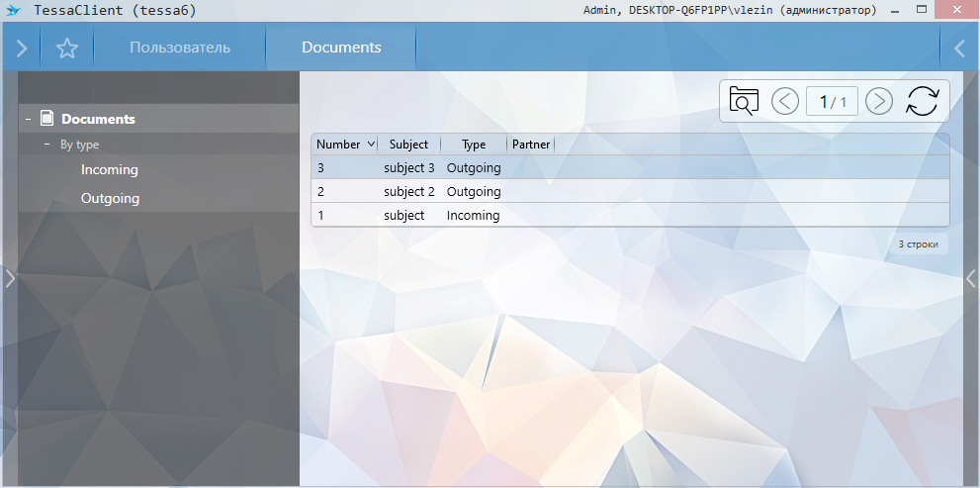Click the TessaClient bird logo icon
Viewport: 980px width, 488px height.
point(13,10)
